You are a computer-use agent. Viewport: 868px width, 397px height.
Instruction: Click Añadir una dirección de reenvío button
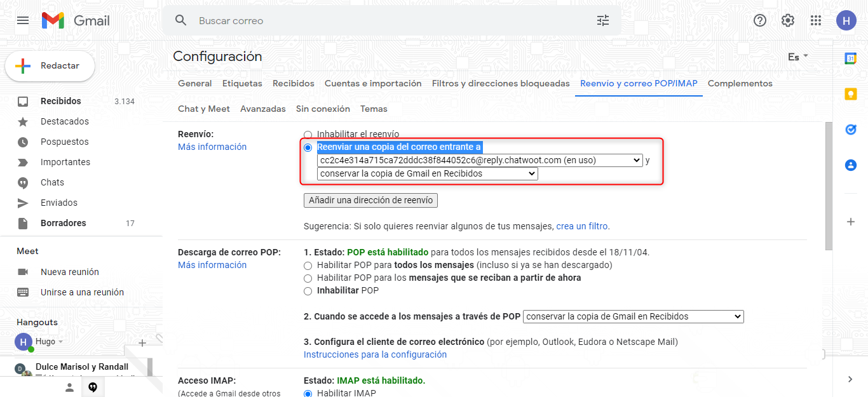point(370,201)
